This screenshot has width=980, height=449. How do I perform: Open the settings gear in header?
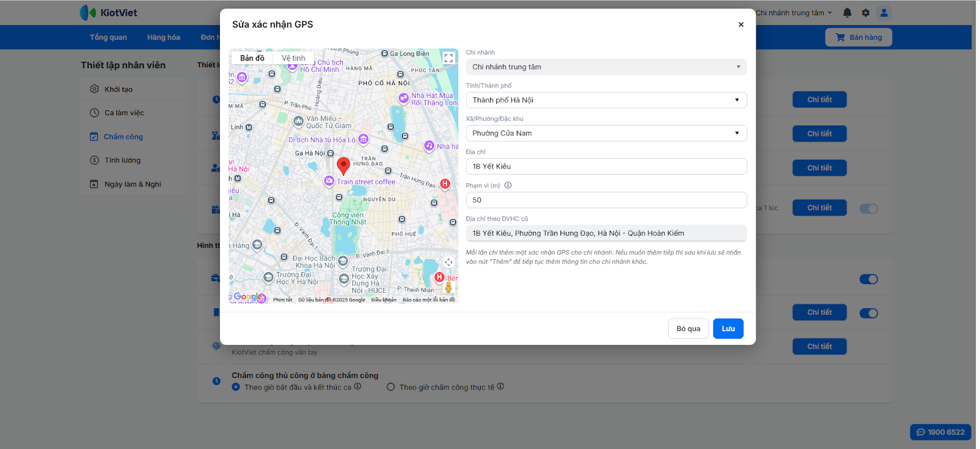tap(865, 13)
